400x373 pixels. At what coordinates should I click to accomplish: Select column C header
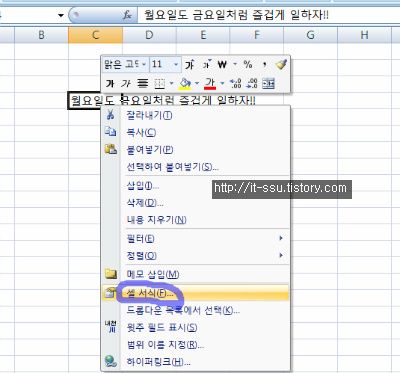pos(95,35)
